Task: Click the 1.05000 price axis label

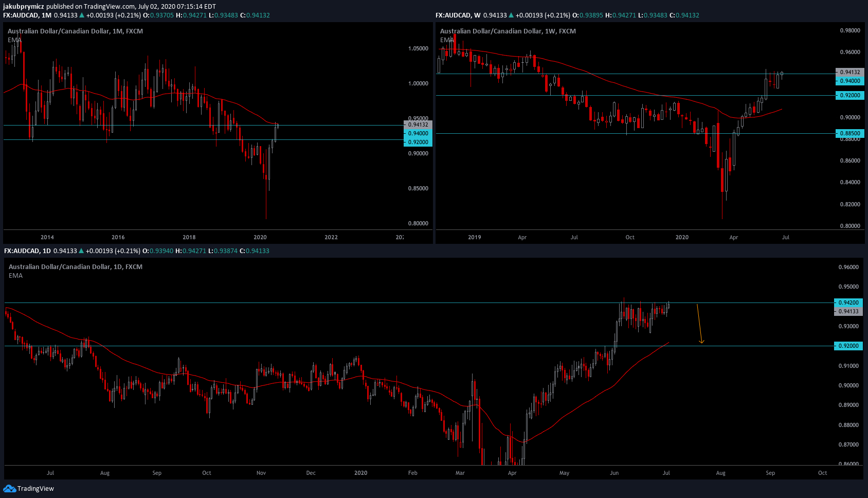Action: pos(418,48)
